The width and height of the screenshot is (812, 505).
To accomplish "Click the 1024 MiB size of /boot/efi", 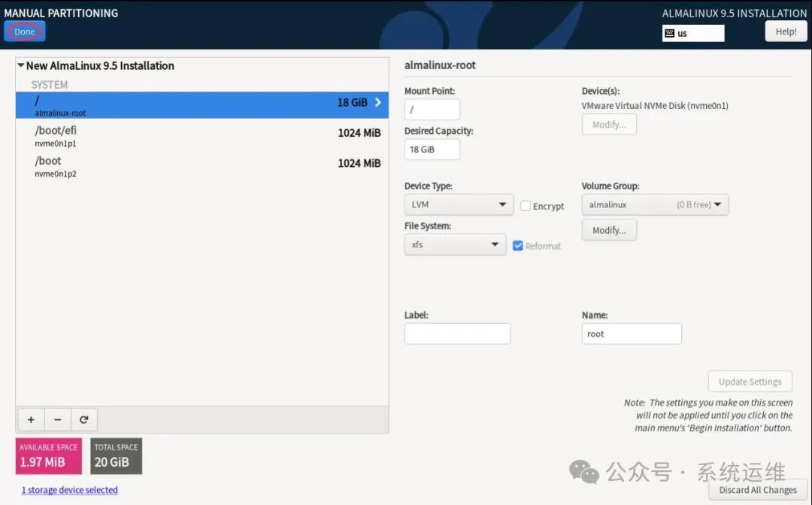I will (359, 133).
